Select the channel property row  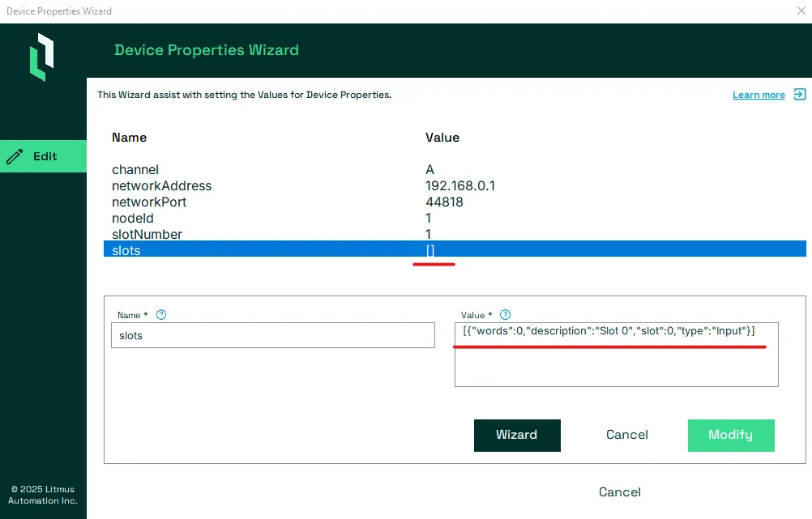tap(455, 170)
